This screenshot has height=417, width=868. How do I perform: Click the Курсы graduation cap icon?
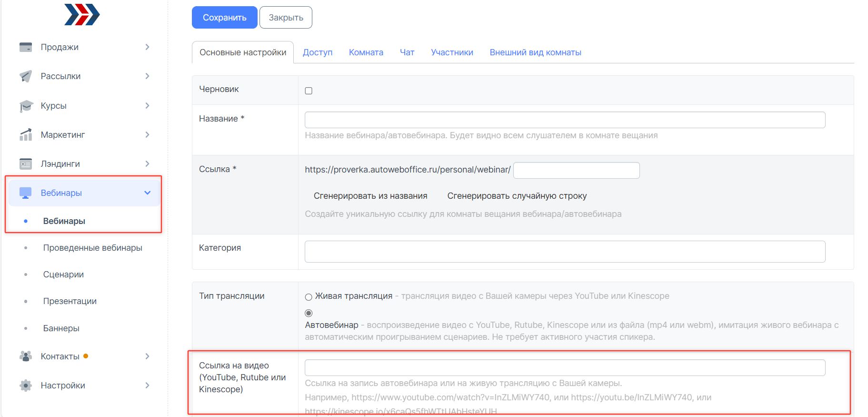click(x=26, y=106)
